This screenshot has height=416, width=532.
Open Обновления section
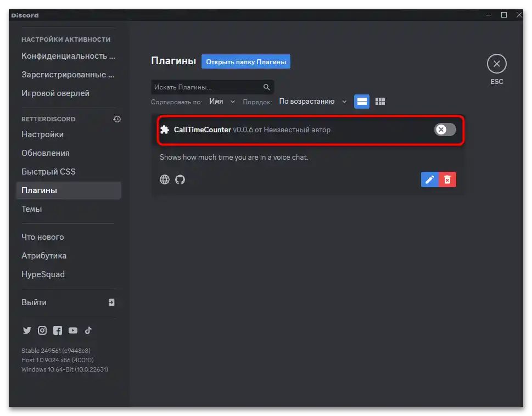point(69,153)
